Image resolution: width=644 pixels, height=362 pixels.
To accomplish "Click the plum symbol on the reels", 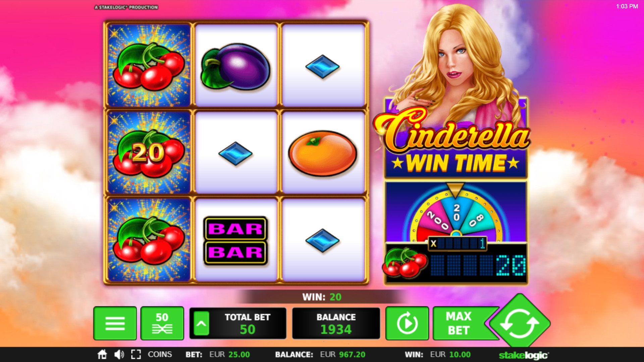I will 235,66.
